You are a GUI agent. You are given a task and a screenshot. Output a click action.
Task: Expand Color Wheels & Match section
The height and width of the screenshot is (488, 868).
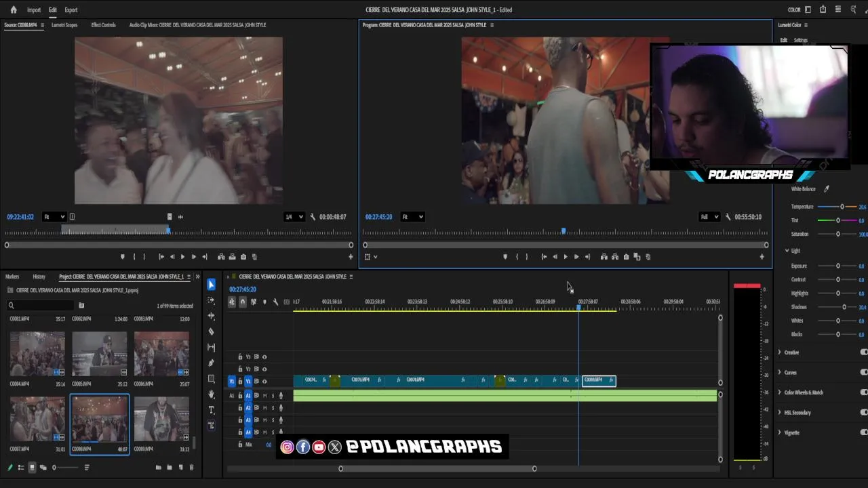pos(780,392)
